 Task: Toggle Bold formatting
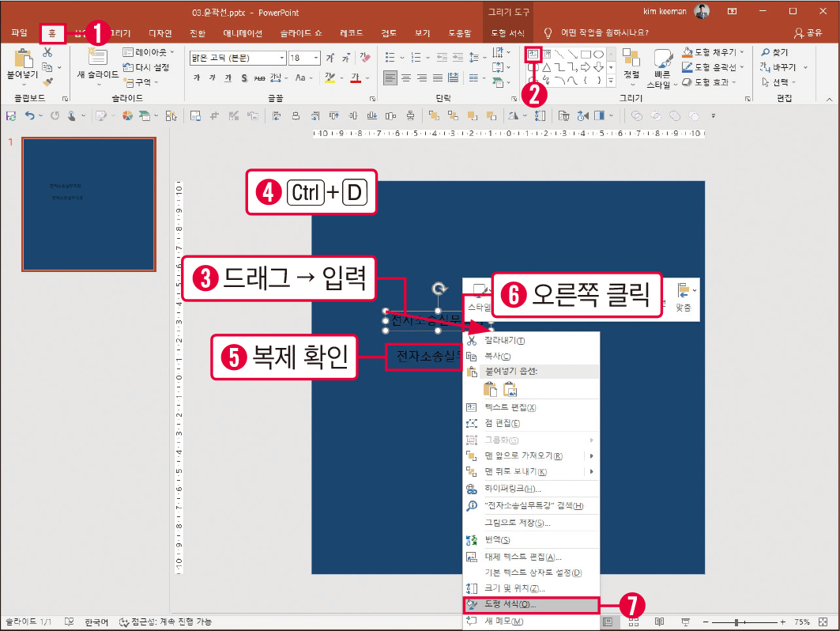click(x=197, y=78)
